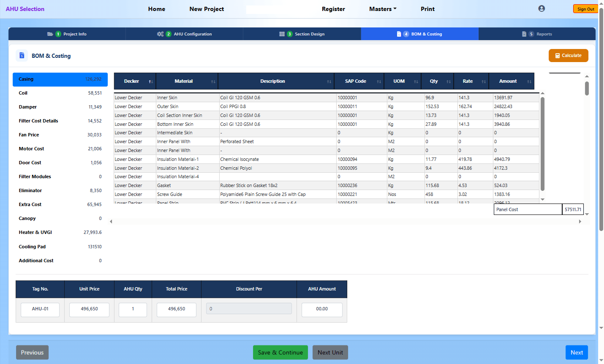604x364 pixels.
Task: Click the file icon on the Reports step
Action: (x=524, y=34)
